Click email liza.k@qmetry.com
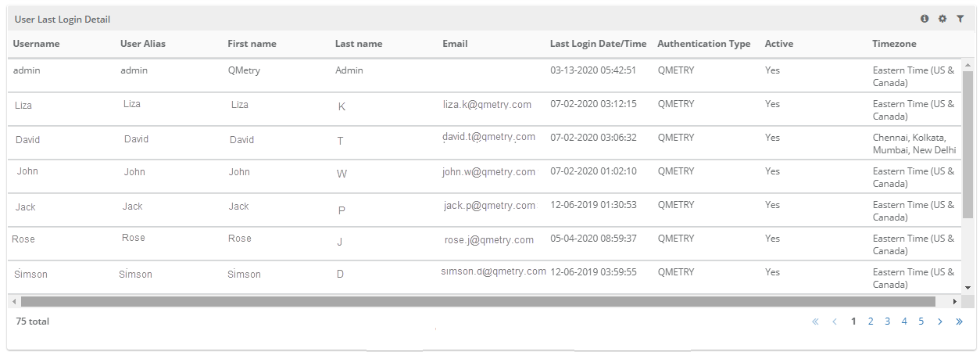This screenshot has width=980, height=352. pos(488,105)
